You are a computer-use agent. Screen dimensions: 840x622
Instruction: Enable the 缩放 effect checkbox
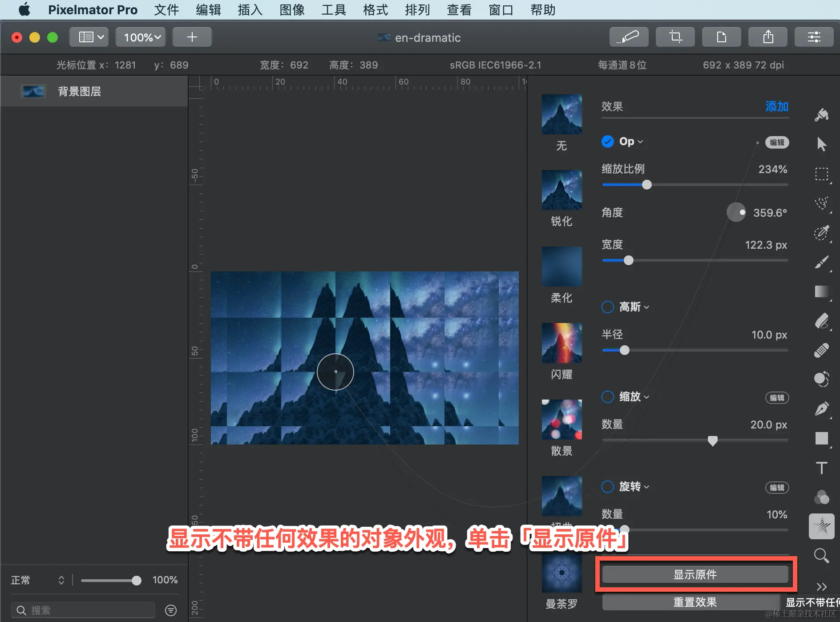[607, 397]
